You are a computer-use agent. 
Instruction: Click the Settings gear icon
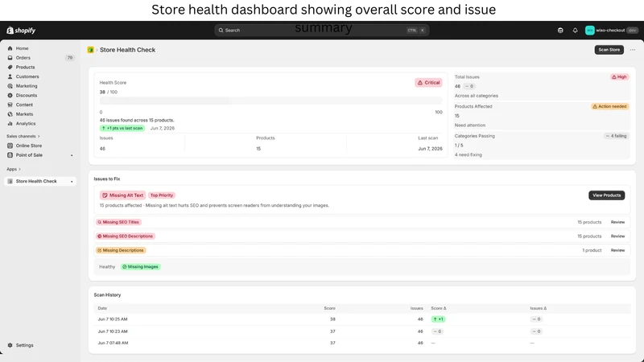tap(10, 345)
